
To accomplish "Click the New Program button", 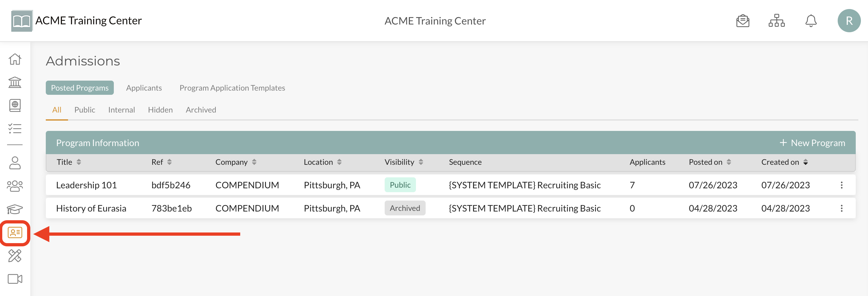I will click(x=812, y=143).
